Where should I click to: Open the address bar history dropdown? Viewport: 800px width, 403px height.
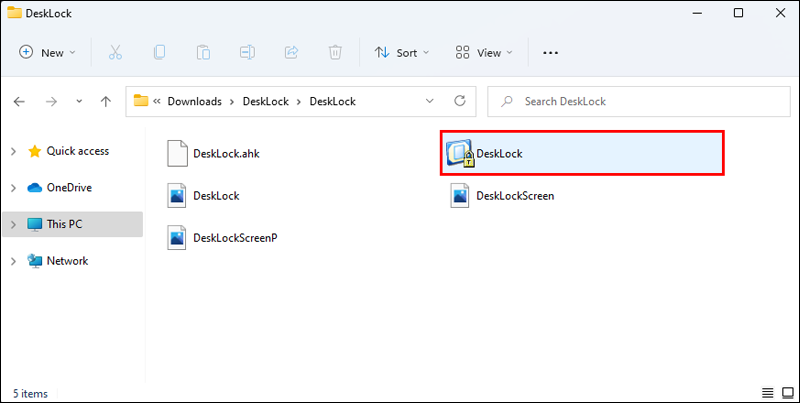(x=430, y=101)
